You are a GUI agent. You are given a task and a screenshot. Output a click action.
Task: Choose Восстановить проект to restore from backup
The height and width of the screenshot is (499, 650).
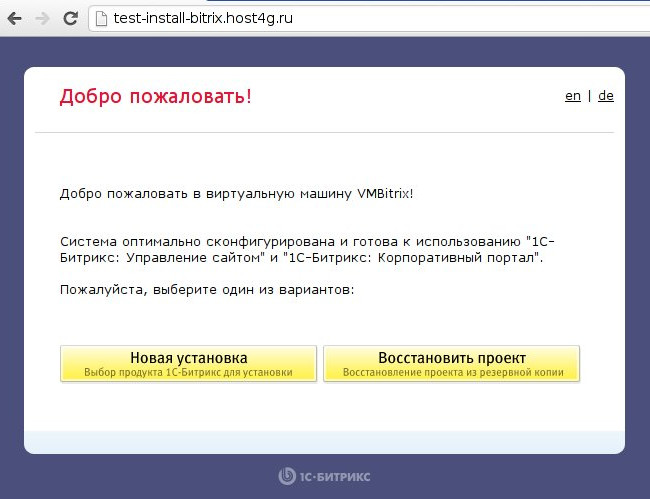451,363
